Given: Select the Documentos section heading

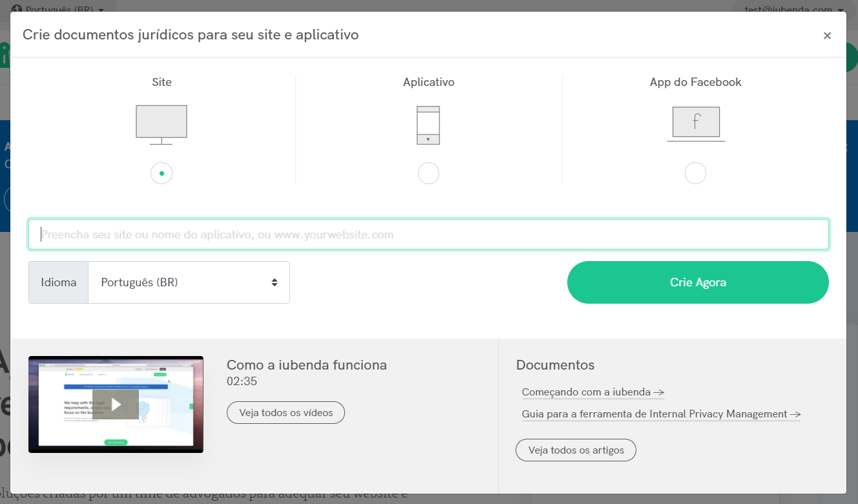Looking at the screenshot, I should (555, 364).
